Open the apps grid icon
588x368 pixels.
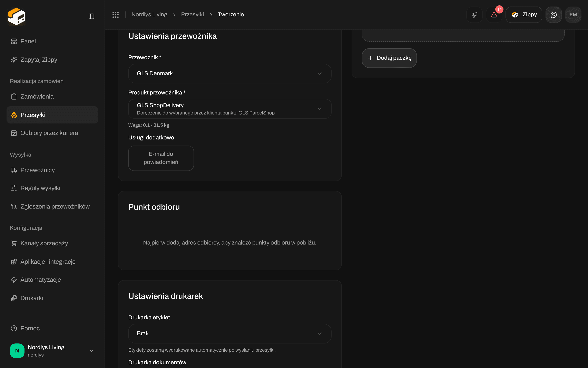click(x=115, y=15)
